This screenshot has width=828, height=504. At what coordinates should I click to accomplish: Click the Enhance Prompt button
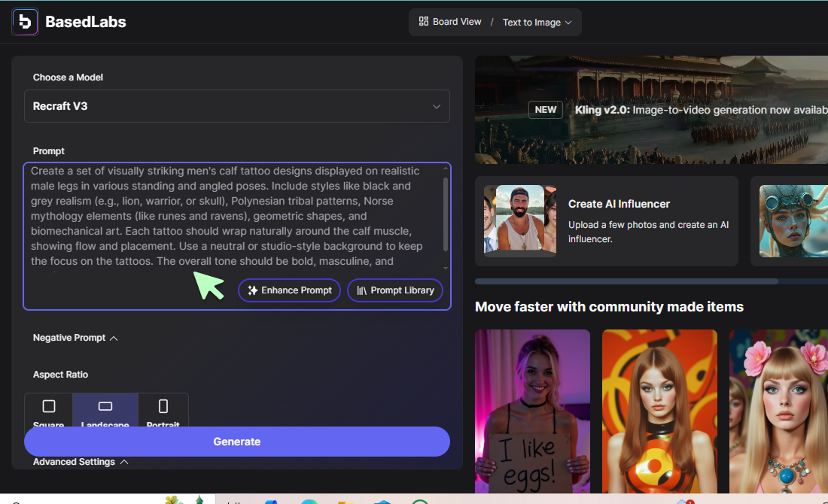289,290
